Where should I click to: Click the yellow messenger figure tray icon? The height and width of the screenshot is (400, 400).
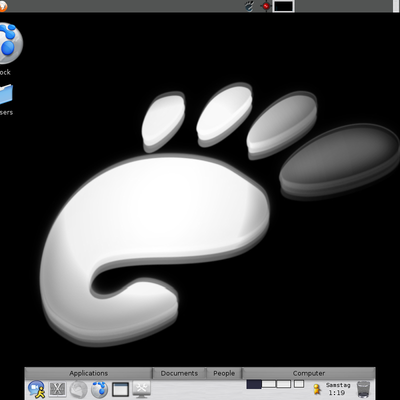click(x=317, y=389)
